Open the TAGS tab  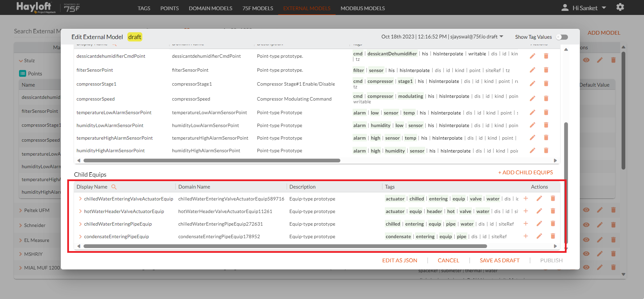pos(144,8)
